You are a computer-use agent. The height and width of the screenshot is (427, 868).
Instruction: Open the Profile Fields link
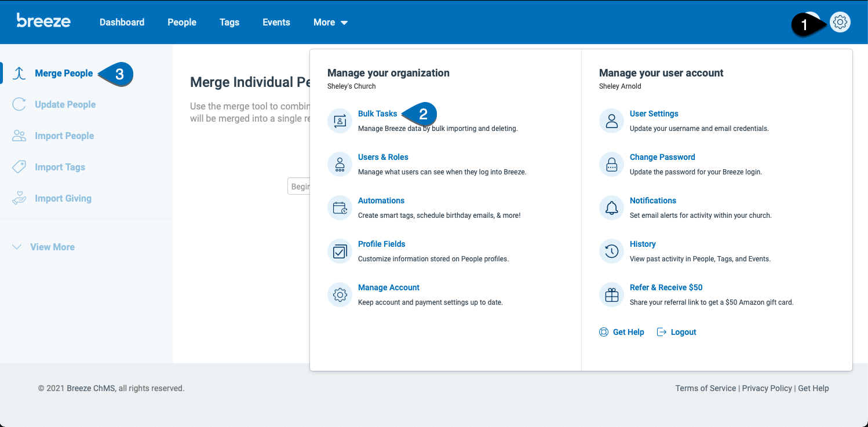(x=382, y=244)
